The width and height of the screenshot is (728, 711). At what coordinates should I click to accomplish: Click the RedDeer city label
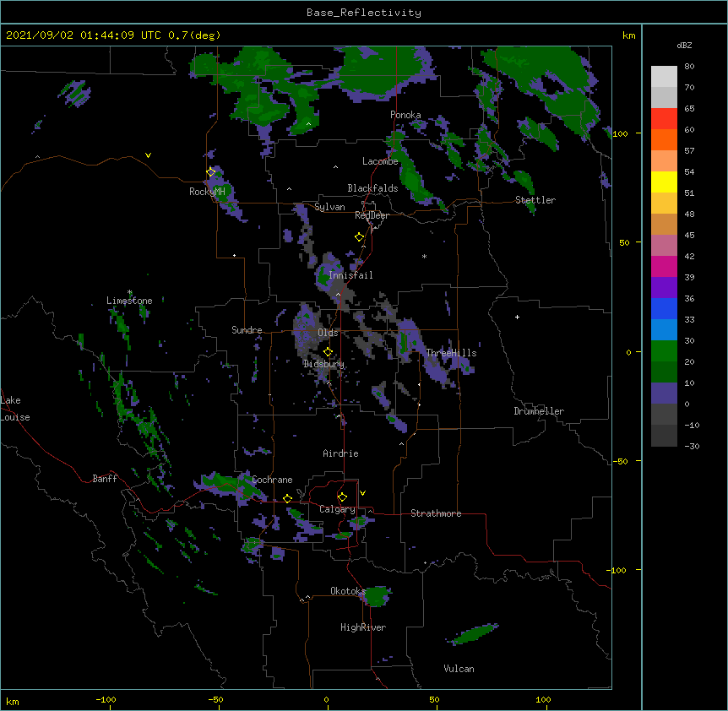click(372, 215)
